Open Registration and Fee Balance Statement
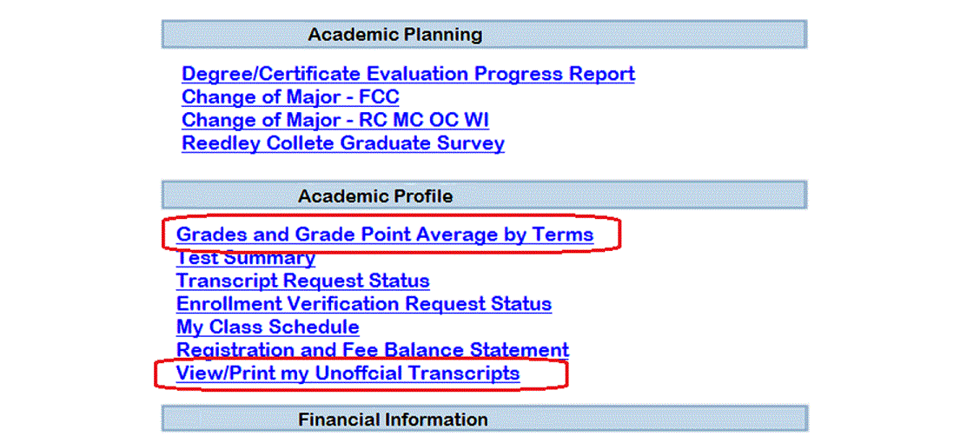Screen dimensions: 980x443 coord(372,350)
